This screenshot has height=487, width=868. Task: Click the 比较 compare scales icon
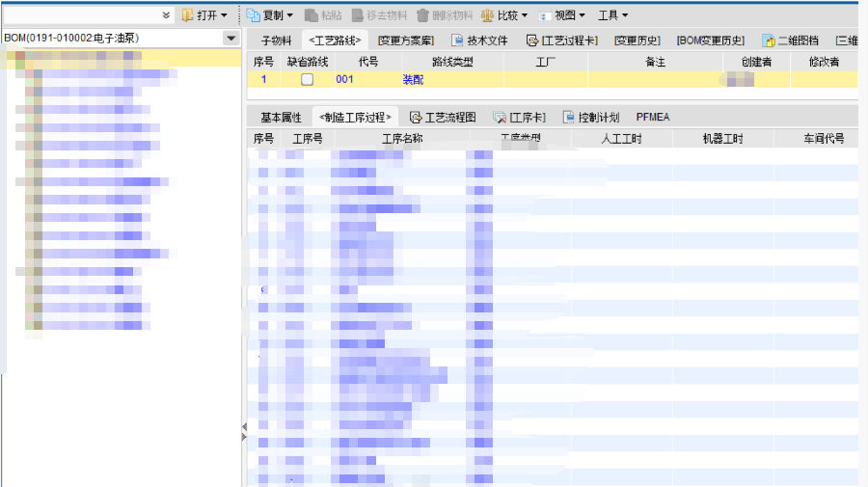[x=487, y=15]
